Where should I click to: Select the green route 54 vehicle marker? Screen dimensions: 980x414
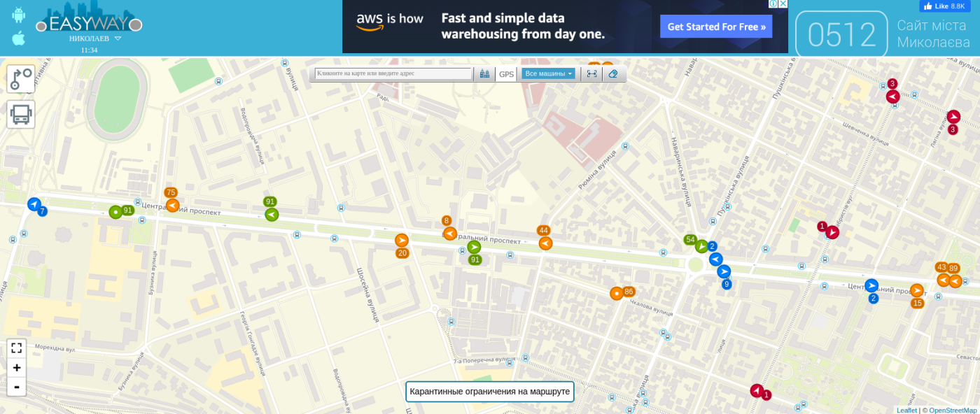pyautogui.click(x=701, y=245)
